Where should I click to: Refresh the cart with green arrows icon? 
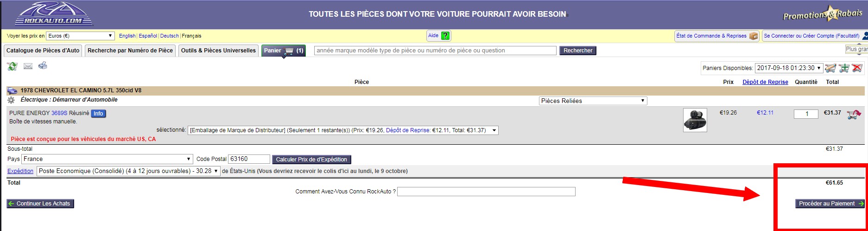point(12,66)
